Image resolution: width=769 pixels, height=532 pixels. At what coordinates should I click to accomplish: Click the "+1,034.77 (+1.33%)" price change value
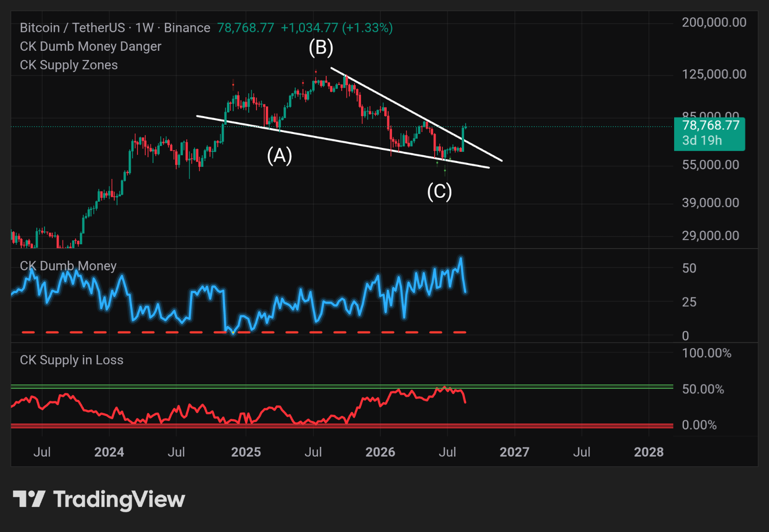tap(337, 28)
